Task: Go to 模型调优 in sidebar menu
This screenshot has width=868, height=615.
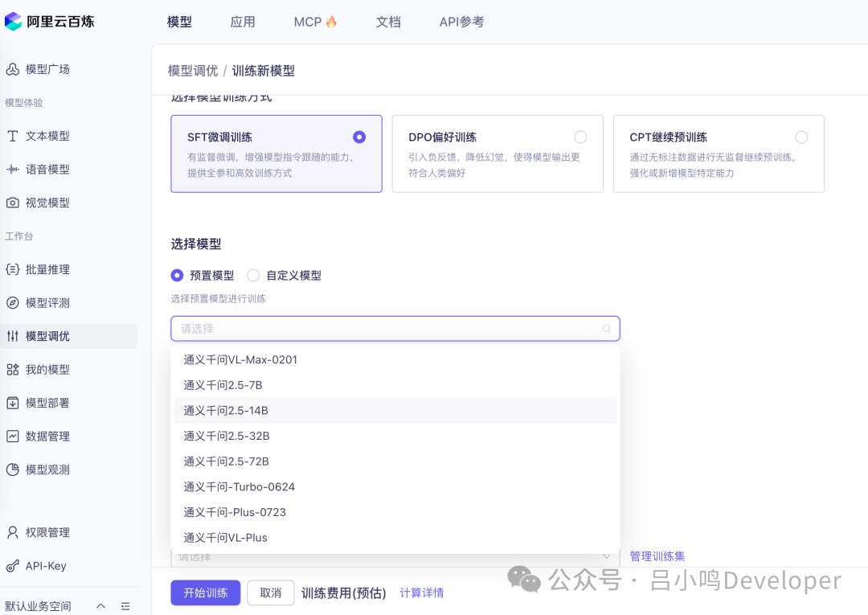Action: tap(69, 336)
